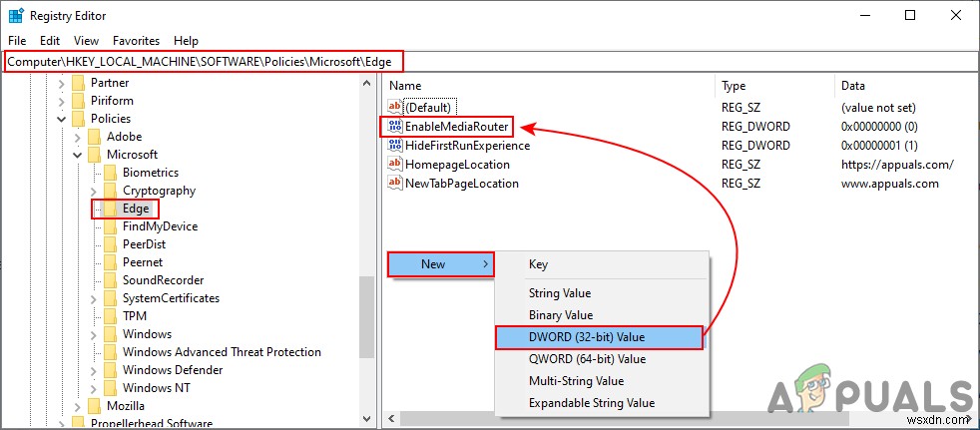
Task: Open the Help menu
Action: [x=187, y=41]
